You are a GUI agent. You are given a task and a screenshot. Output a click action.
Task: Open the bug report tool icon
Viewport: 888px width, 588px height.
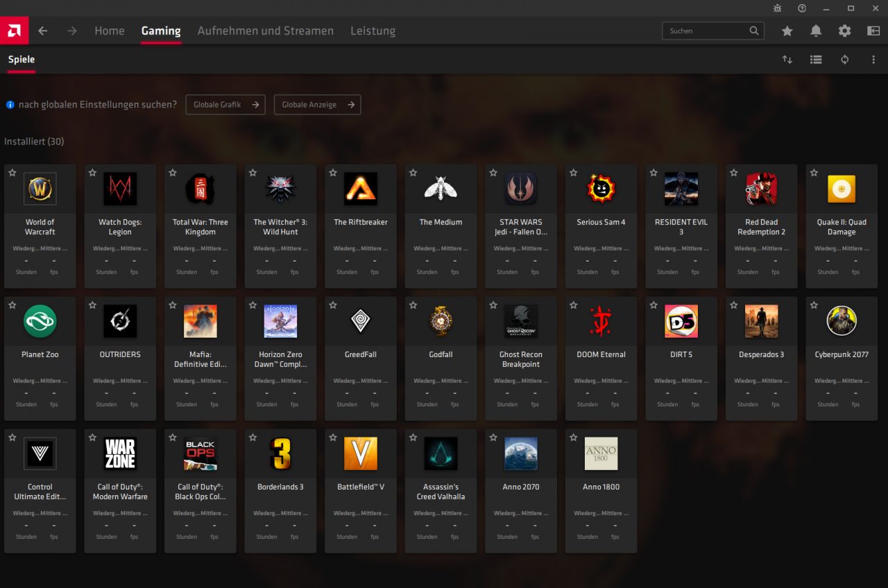click(778, 8)
